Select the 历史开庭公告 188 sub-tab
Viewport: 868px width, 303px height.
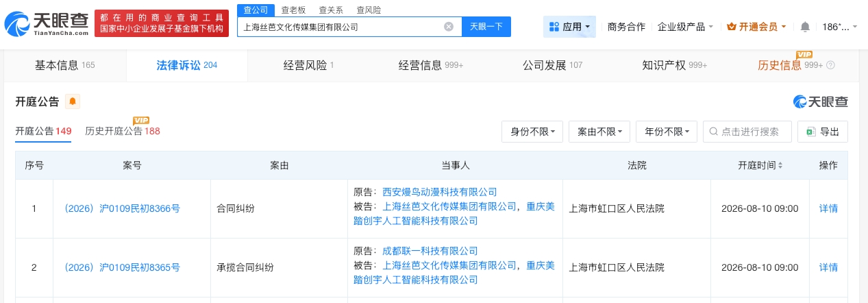(122, 131)
